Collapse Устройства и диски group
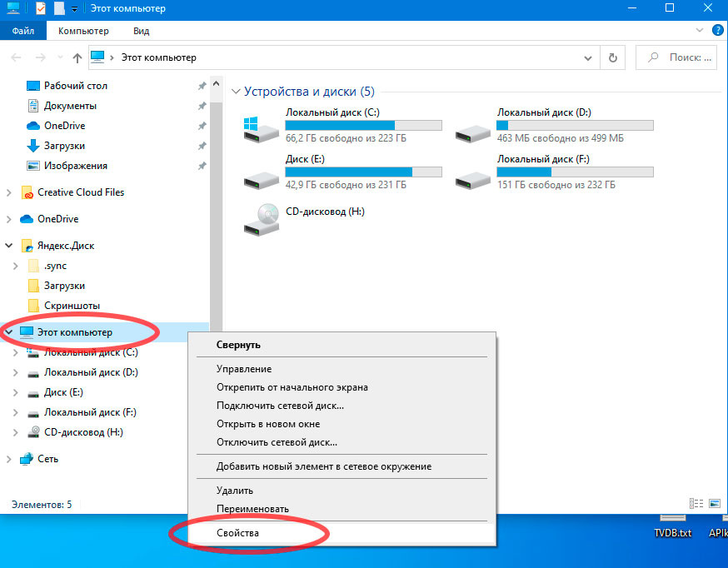728x568 pixels. tap(236, 92)
